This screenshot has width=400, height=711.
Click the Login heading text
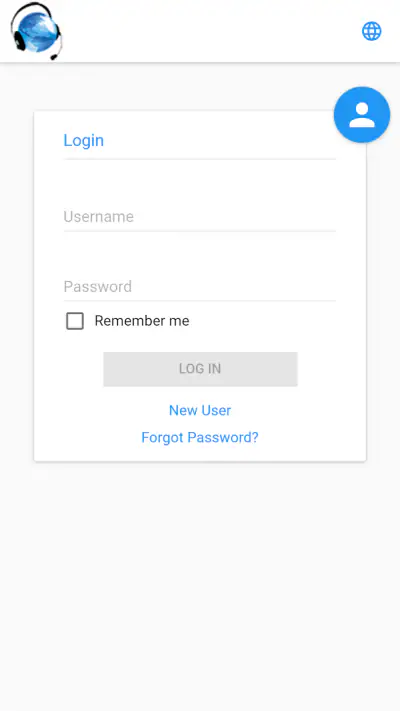pos(83,141)
